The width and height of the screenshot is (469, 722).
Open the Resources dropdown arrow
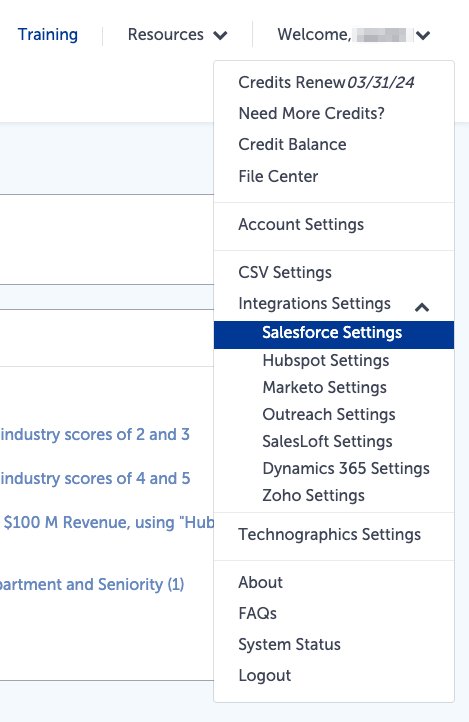click(220, 35)
